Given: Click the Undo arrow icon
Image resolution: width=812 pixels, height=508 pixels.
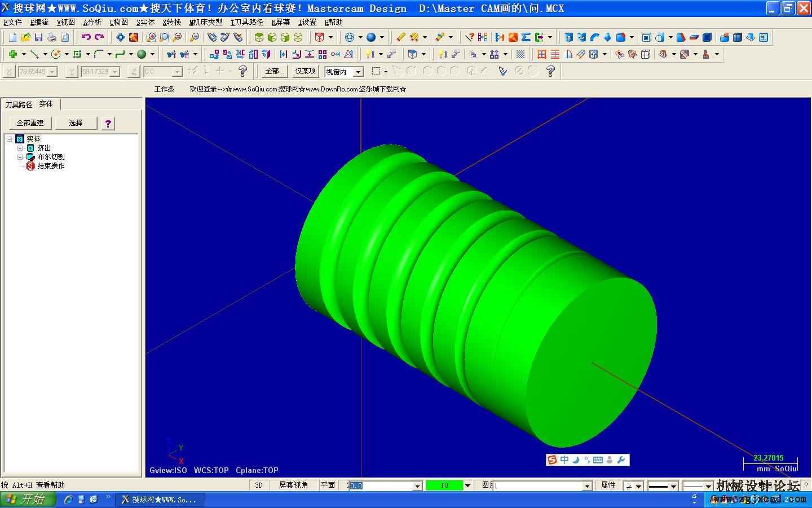Looking at the screenshot, I should point(86,37).
